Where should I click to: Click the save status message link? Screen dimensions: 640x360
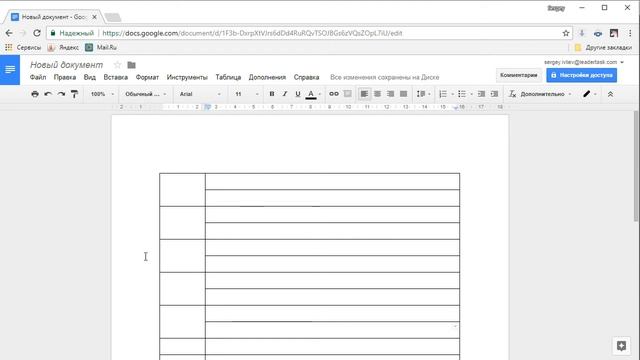384,77
